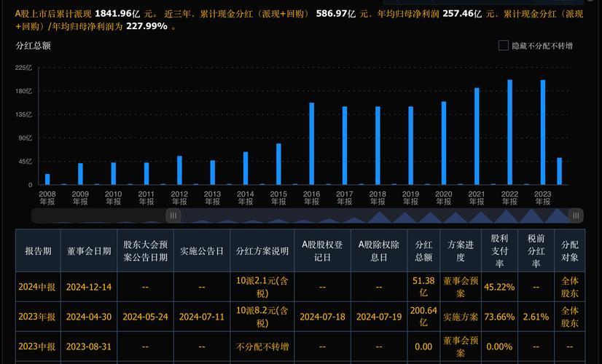
Task: Click the 51.38亿 amount cell
Action: (x=423, y=287)
